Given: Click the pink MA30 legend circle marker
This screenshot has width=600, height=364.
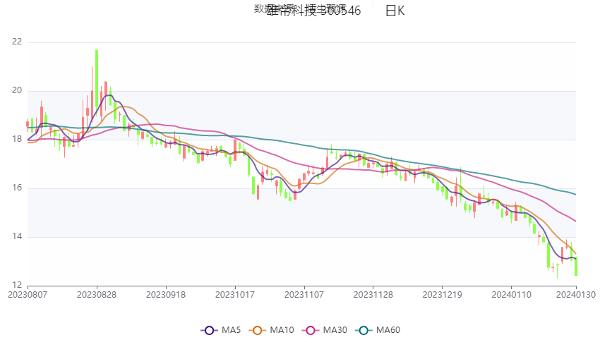Looking at the screenshot, I should 309,330.
